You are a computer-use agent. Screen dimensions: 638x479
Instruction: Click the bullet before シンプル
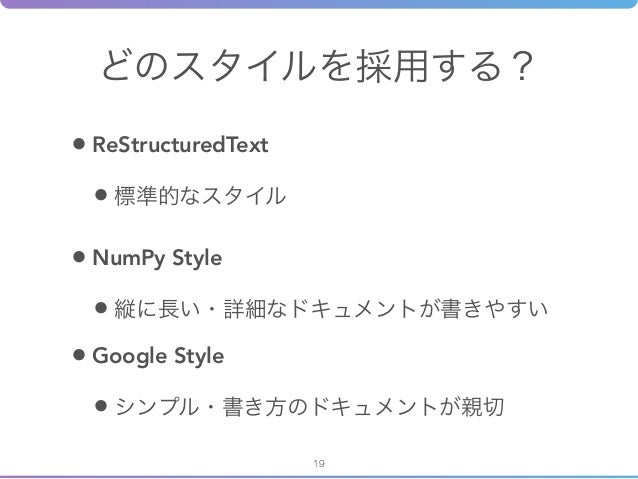(x=101, y=405)
